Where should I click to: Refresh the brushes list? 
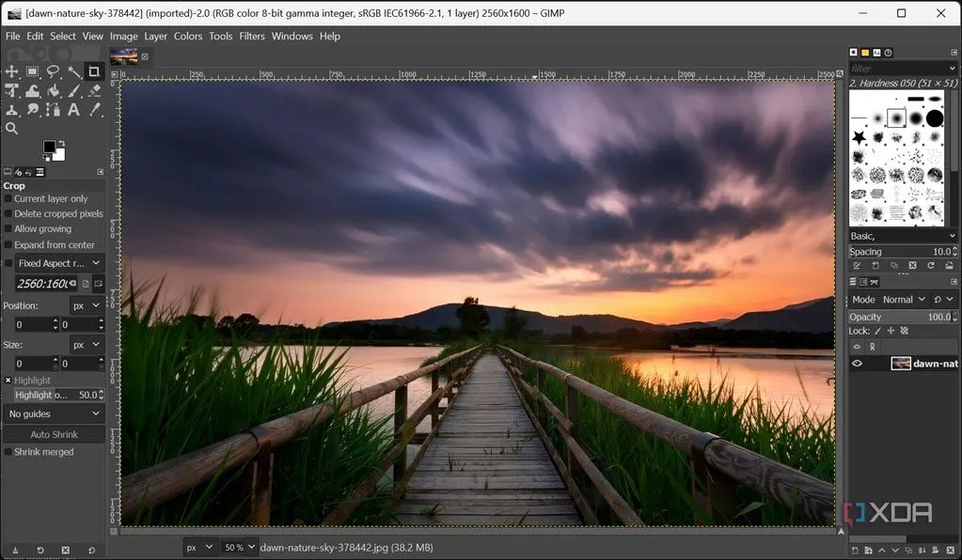click(x=931, y=265)
